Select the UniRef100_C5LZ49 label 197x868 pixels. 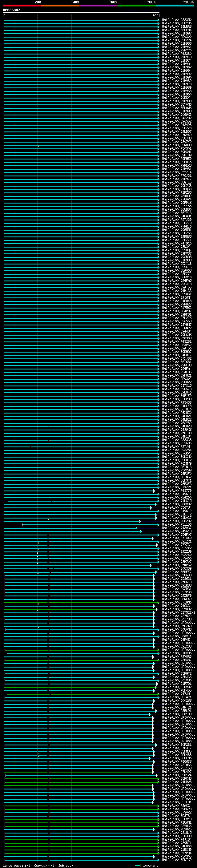(x=177, y=626)
